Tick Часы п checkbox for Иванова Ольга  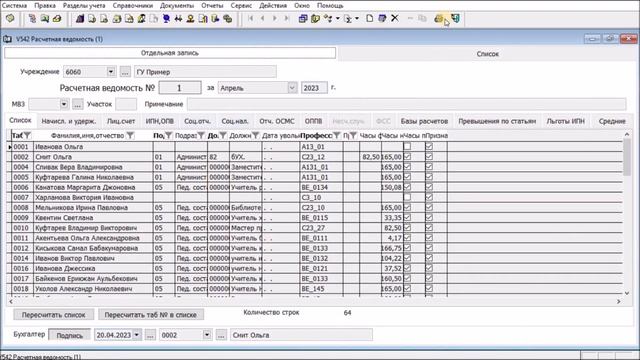click(407, 147)
